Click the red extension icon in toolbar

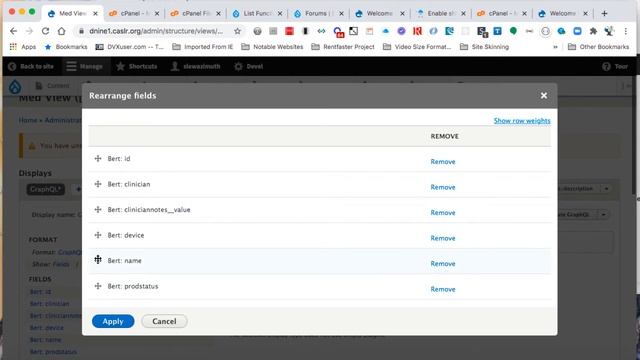click(x=289, y=31)
